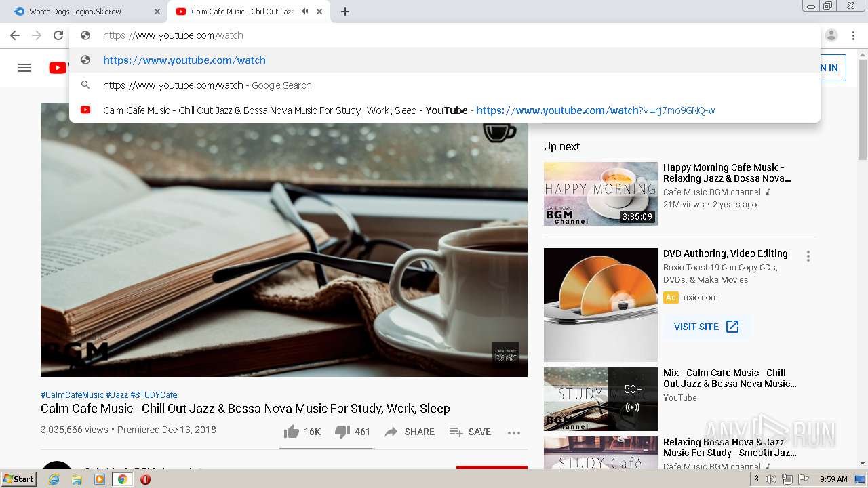Open Action Center flag icon
Viewport: 868px width, 488px height.
point(804,479)
